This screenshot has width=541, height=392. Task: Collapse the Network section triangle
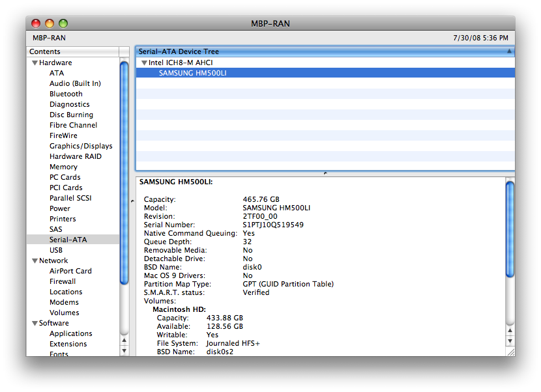click(x=35, y=260)
